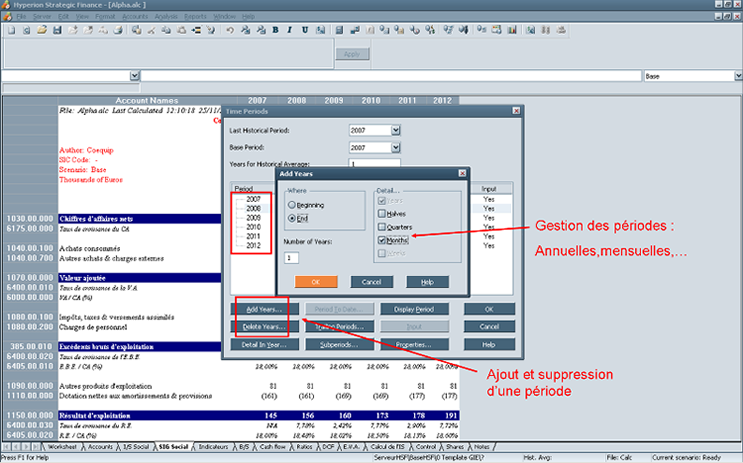The height and width of the screenshot is (463, 743).
Task: Click the formula entry bar below toolbar
Action: [x=391, y=76]
